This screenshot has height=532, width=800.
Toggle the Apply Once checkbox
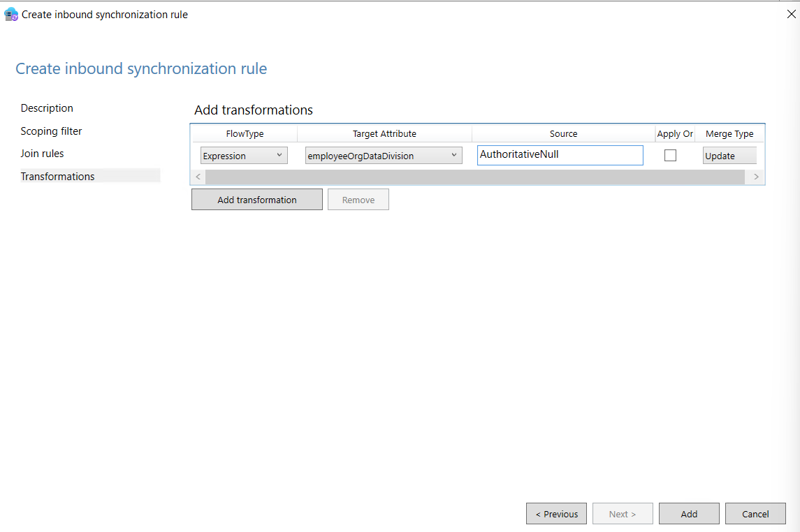(x=670, y=156)
